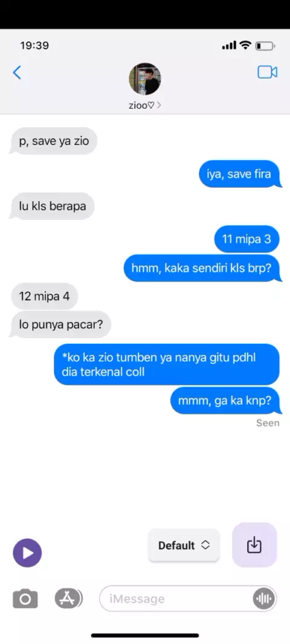Image resolution: width=290 pixels, height=644 pixels.
Task: Open the camera icon
Action: point(25,599)
